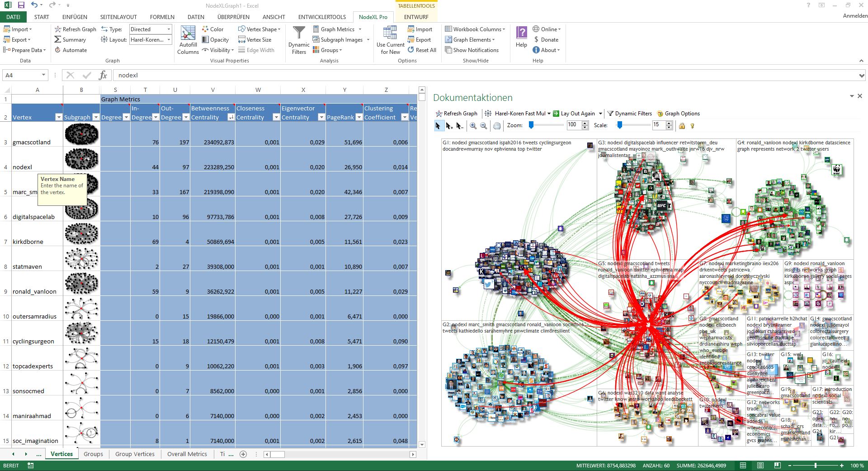Click the add-to-selection arrow tool
The height and width of the screenshot is (471, 868).
click(449, 126)
